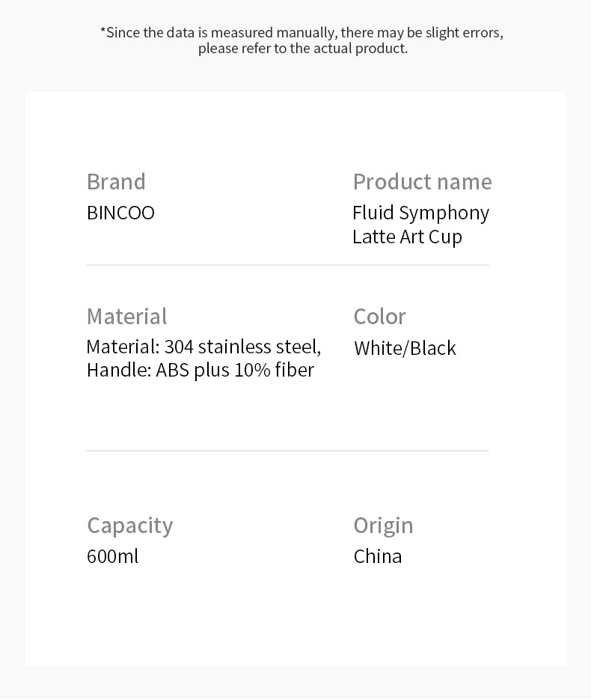Viewport: 591px width, 700px height.
Task: Select Fluid Symphony text line
Action: click(420, 213)
